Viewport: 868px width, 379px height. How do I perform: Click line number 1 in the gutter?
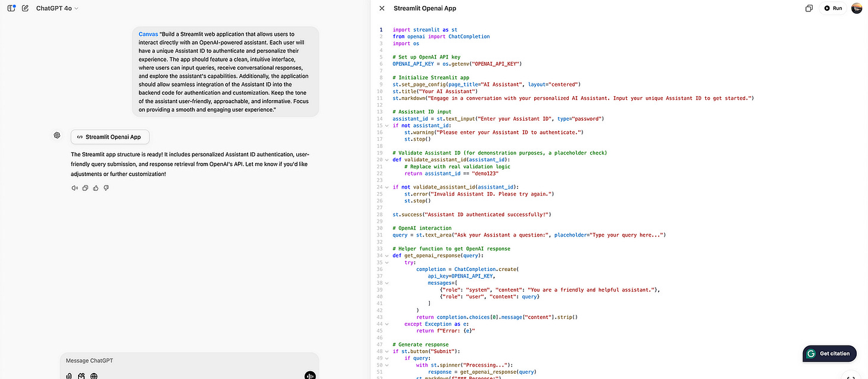[382, 29]
